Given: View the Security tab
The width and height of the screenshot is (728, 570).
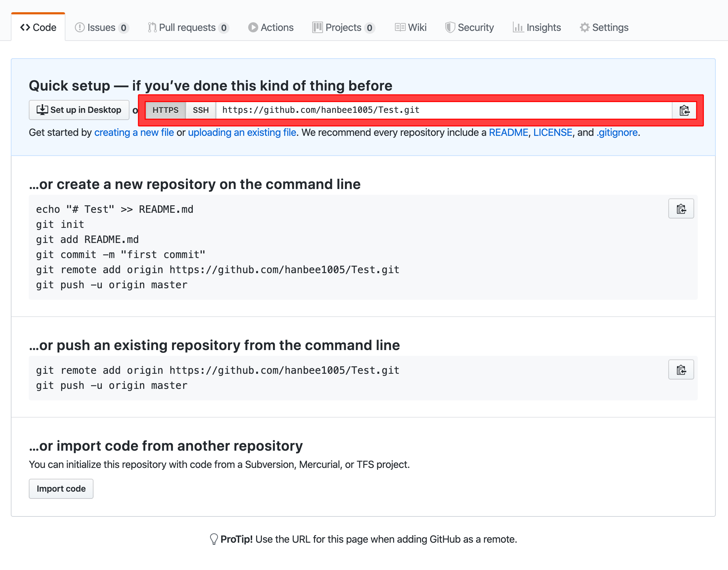Looking at the screenshot, I should 469,28.
